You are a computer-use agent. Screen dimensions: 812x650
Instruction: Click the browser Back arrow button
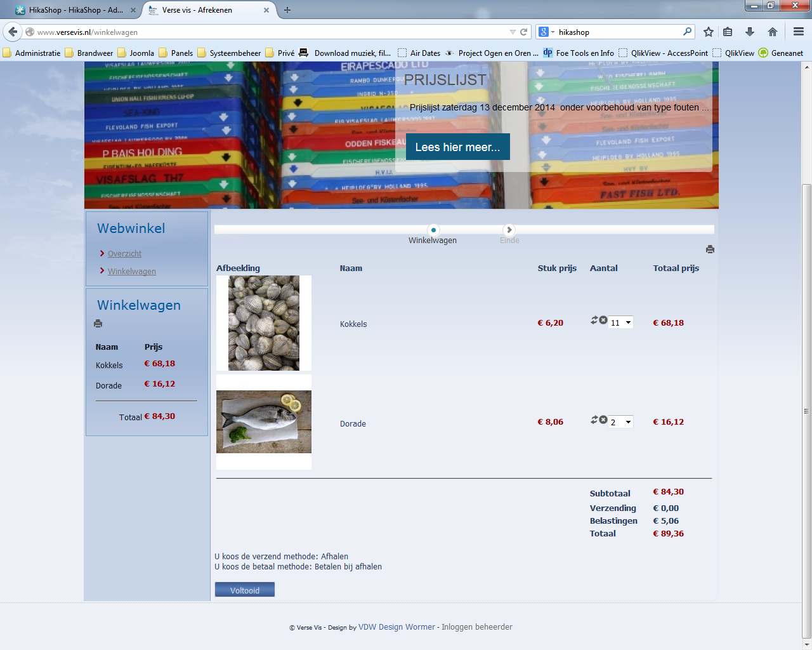click(x=13, y=32)
